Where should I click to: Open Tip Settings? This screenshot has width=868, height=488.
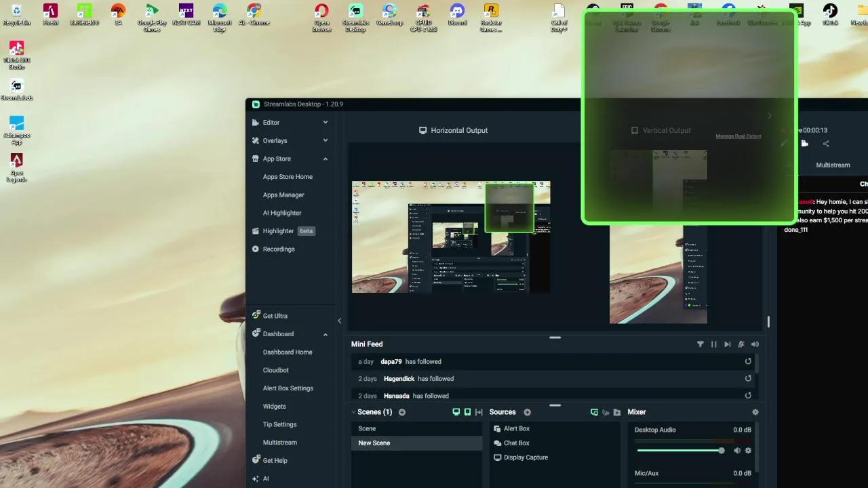280,424
